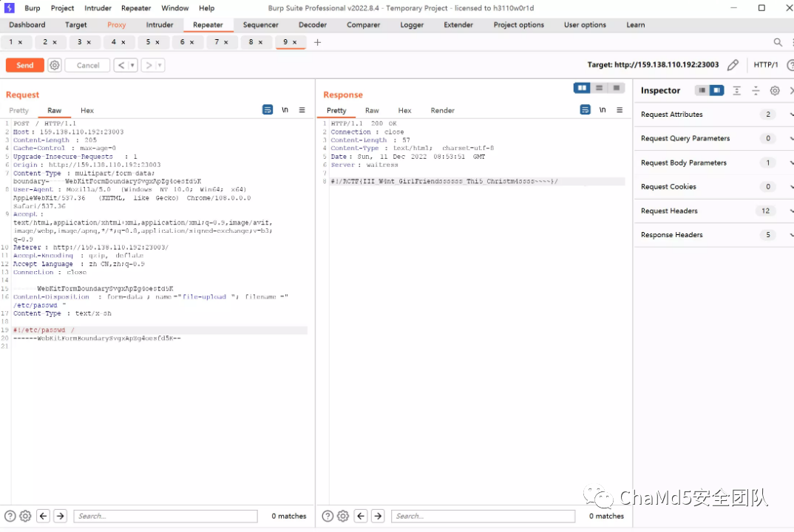794x532 pixels.
Task: Click the Burp Suite logo icon
Action: tap(9, 8)
